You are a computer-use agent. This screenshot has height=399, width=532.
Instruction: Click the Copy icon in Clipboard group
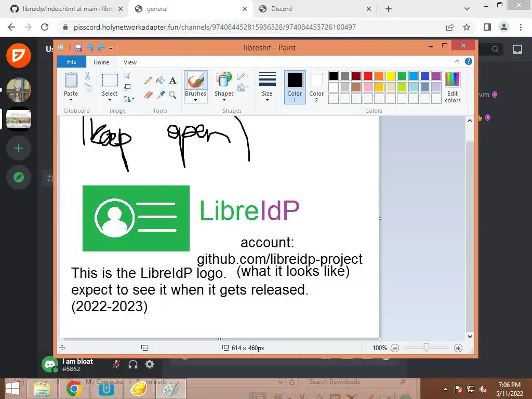[87, 87]
